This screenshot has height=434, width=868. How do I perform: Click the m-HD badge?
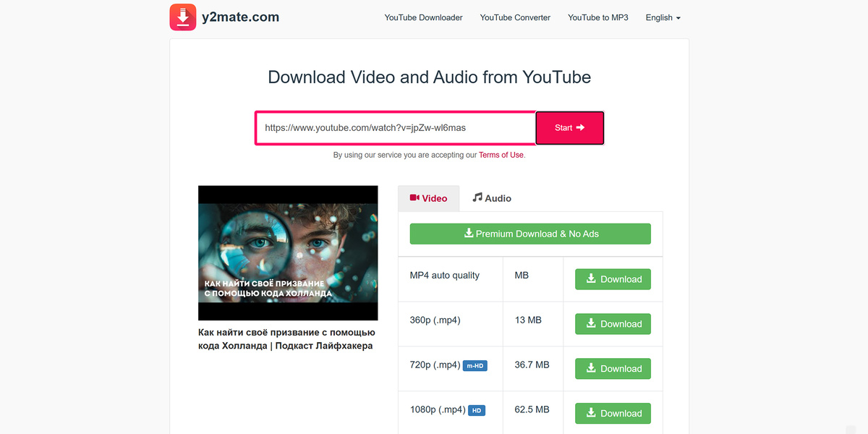pos(475,366)
